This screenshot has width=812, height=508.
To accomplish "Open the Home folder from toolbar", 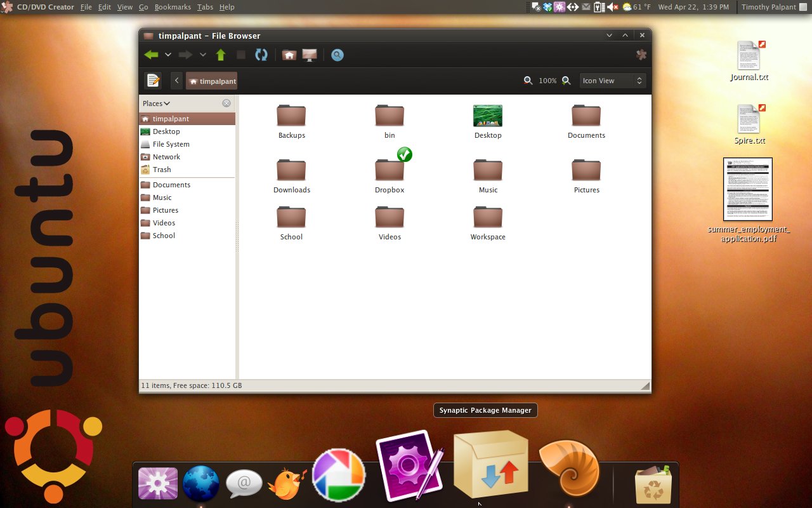I will tap(289, 55).
